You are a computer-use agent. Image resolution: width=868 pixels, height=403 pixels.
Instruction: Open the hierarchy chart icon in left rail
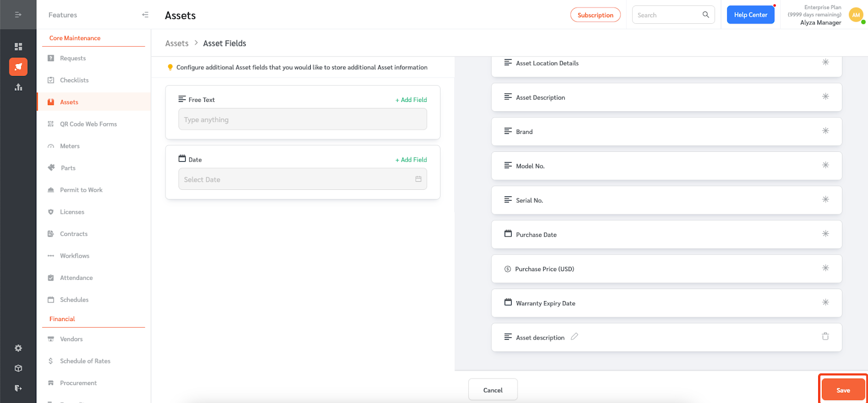click(18, 87)
